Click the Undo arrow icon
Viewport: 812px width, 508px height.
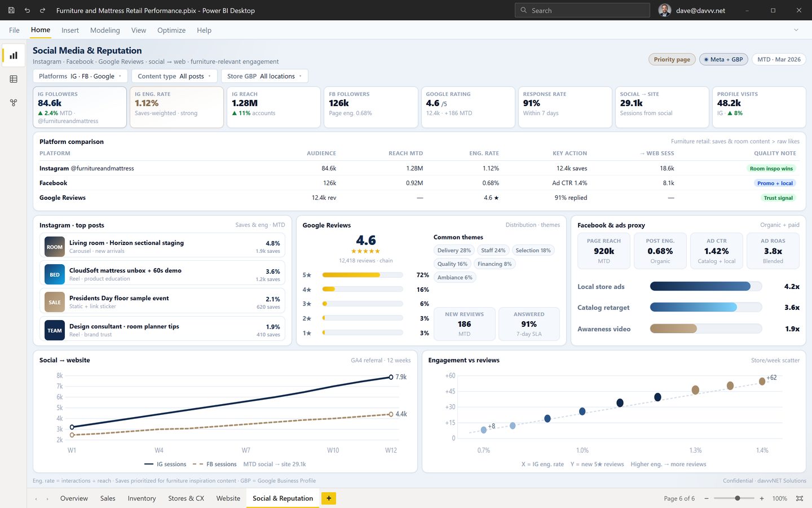coord(27,10)
